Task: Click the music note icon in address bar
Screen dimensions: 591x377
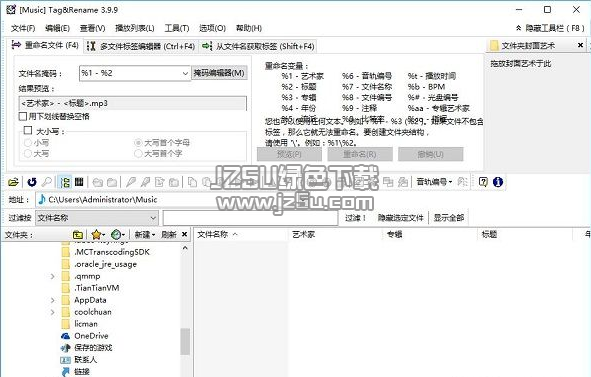Action: click(42, 199)
